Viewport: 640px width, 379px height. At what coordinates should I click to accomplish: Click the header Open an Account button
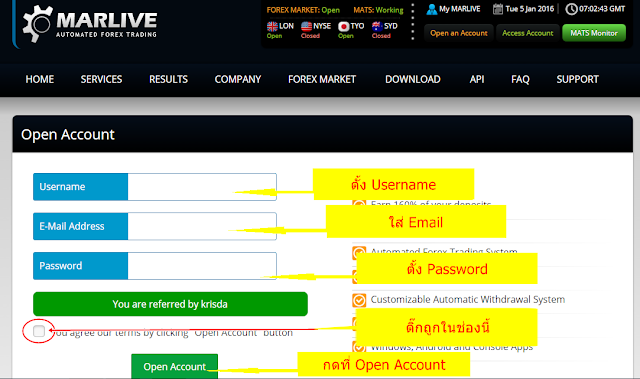point(459,33)
